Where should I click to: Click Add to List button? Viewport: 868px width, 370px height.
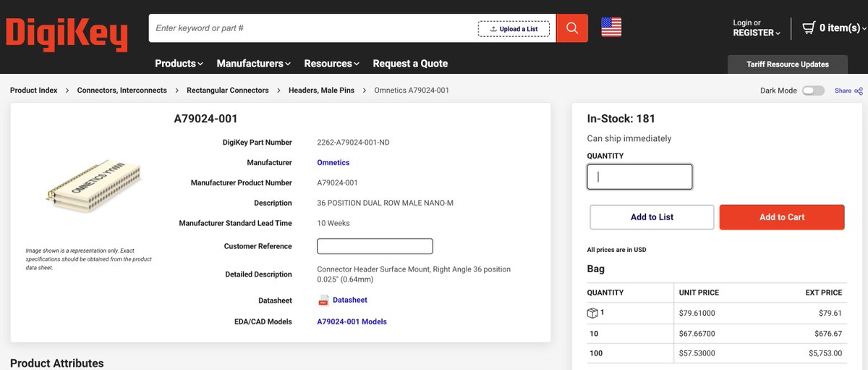coord(652,217)
